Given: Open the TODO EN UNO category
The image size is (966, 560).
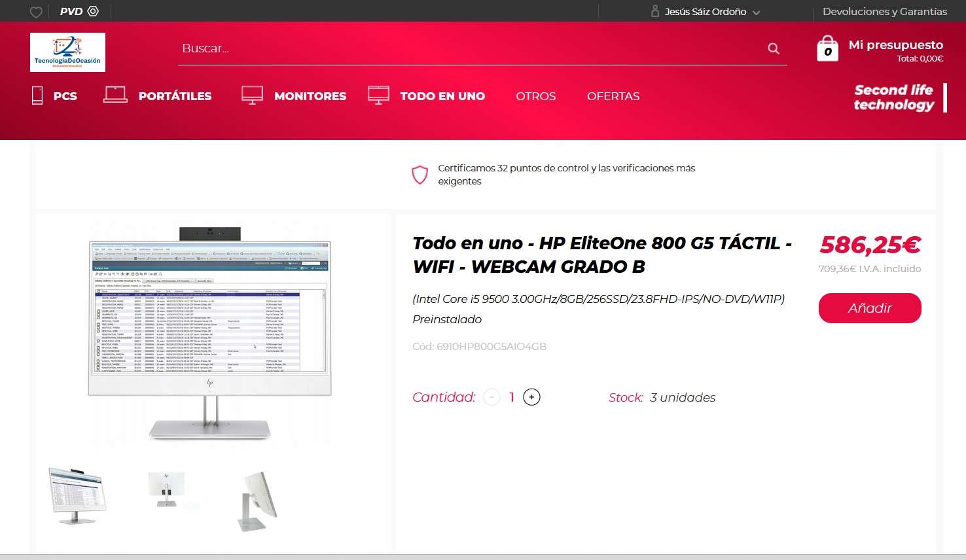Looking at the screenshot, I should pos(427,96).
